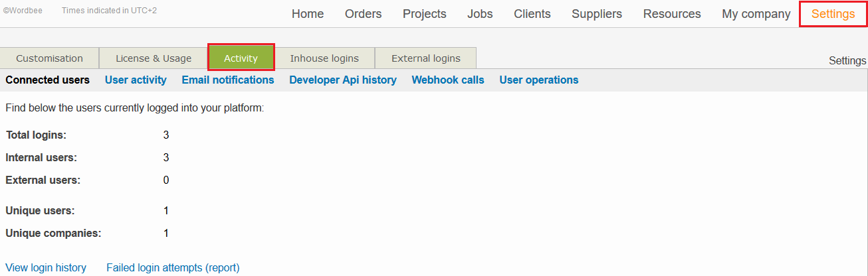View the Developer Api history

point(342,80)
